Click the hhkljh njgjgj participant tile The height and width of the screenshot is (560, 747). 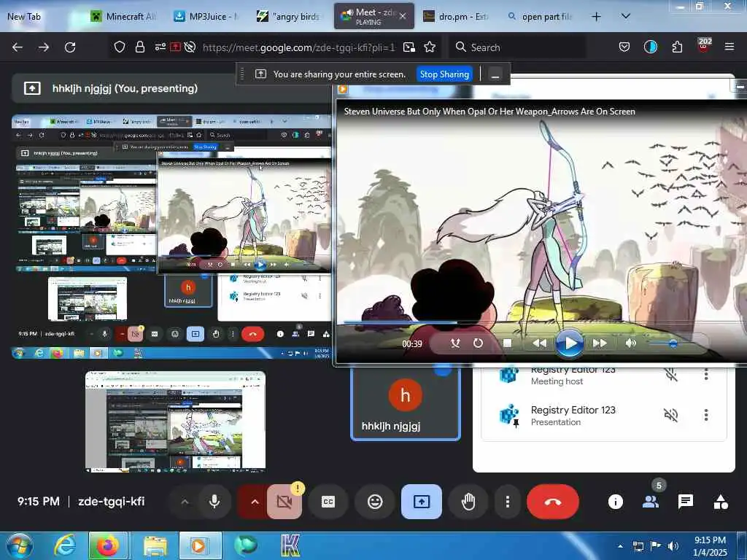406,402
